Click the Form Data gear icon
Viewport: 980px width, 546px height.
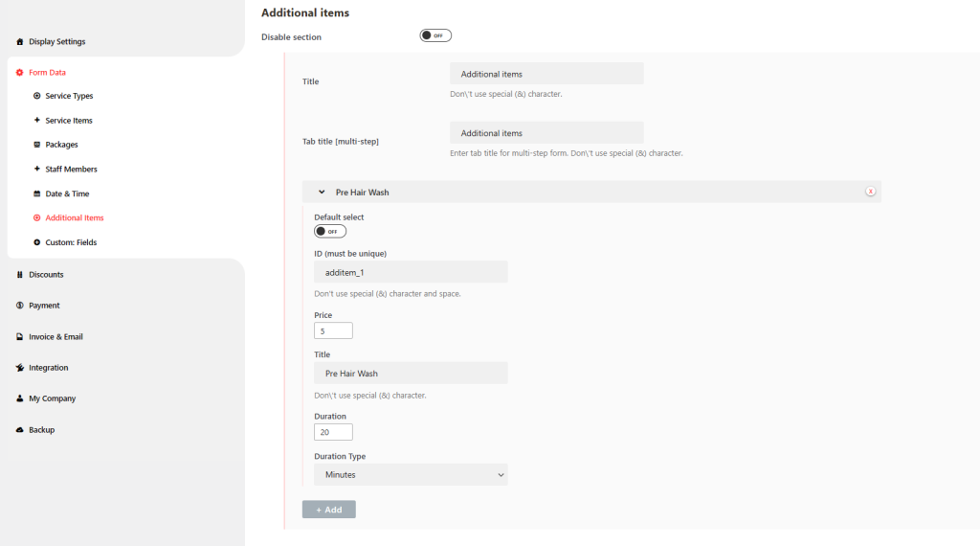coord(20,73)
